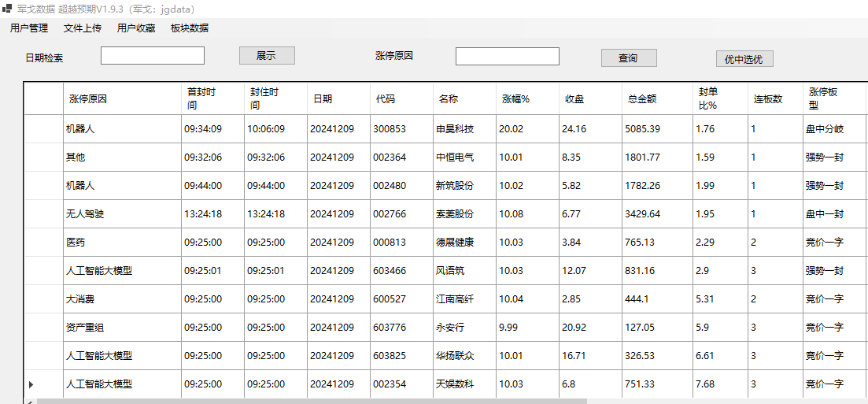The image size is (868, 404).
Task: Sort by 涨停板型 column header
Action: [835, 99]
